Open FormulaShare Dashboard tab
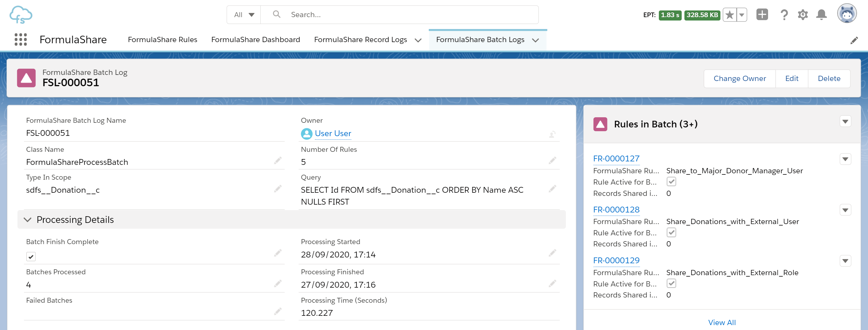 (x=255, y=40)
